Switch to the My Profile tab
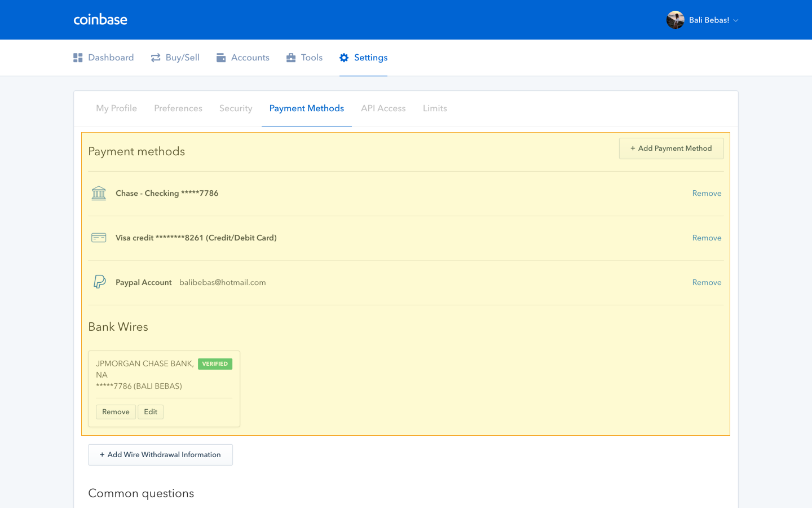 pyautogui.click(x=116, y=108)
